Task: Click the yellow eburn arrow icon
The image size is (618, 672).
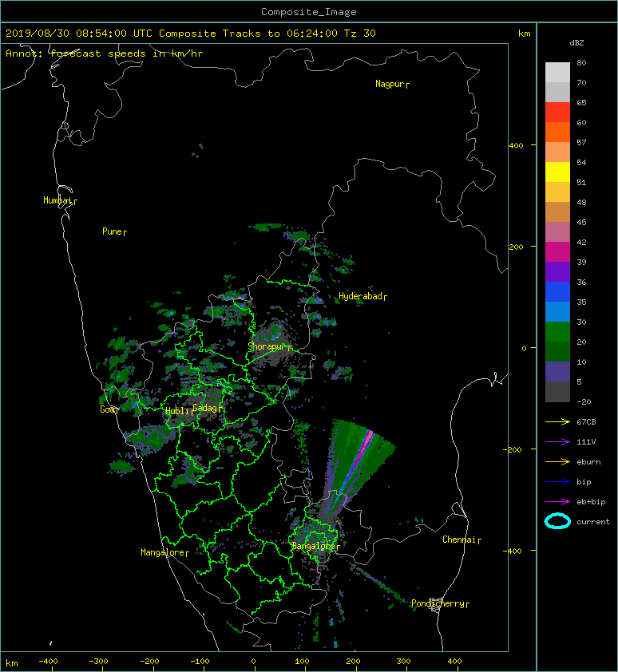Action: click(557, 462)
